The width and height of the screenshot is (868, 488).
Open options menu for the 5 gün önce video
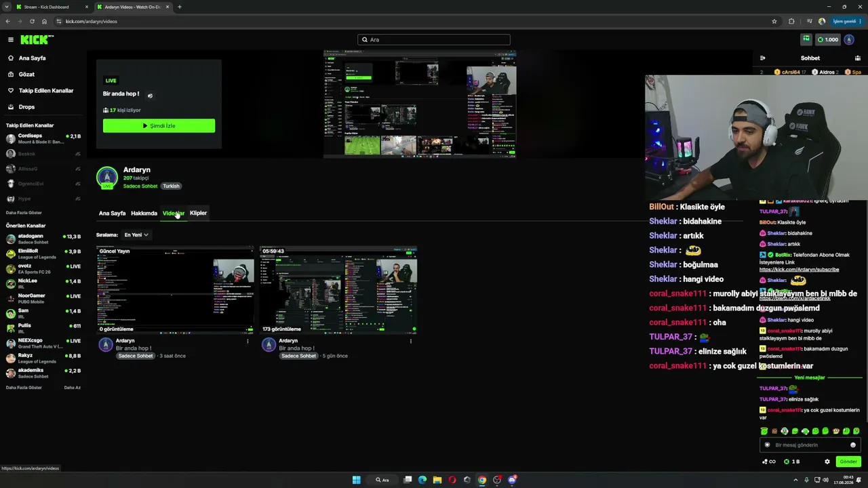pyautogui.click(x=410, y=341)
